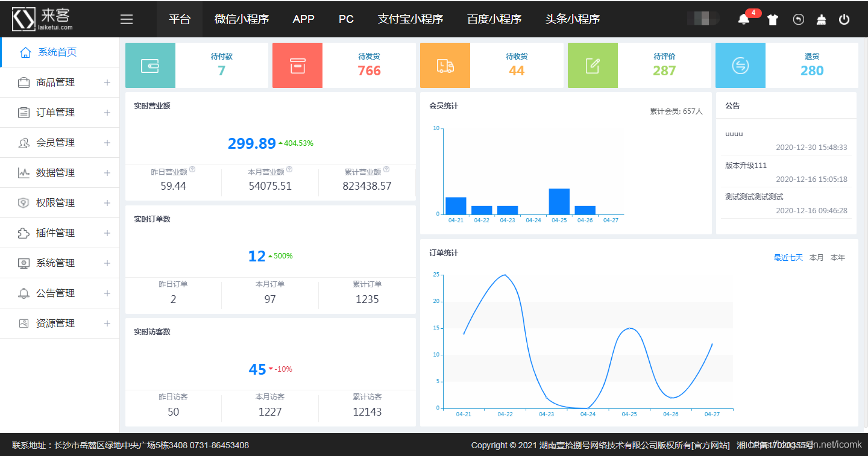Image resolution: width=868 pixels, height=456 pixels.
Task: Open the 版本升级111 announcement
Action: (746, 166)
